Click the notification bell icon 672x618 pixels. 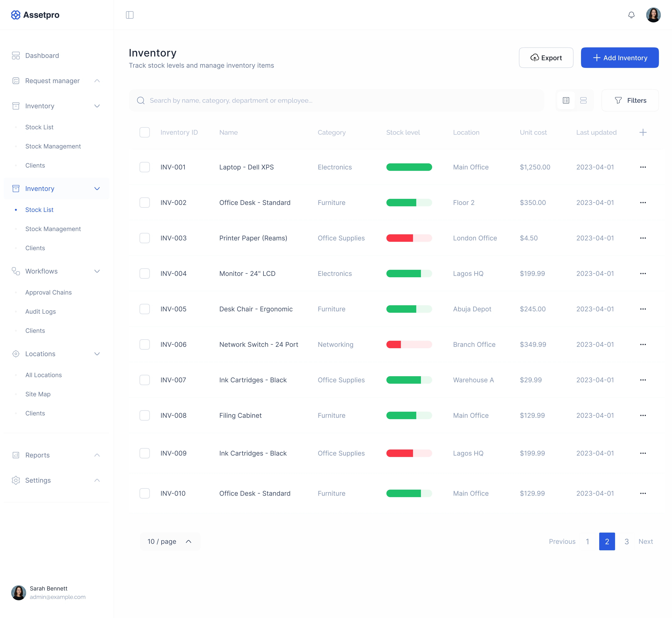(x=631, y=15)
